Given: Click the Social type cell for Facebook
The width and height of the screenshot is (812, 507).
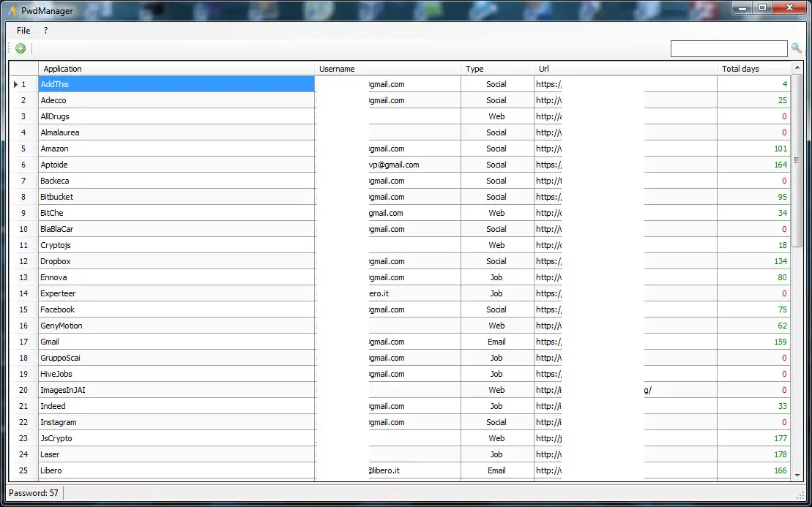Looking at the screenshot, I should [497, 309].
